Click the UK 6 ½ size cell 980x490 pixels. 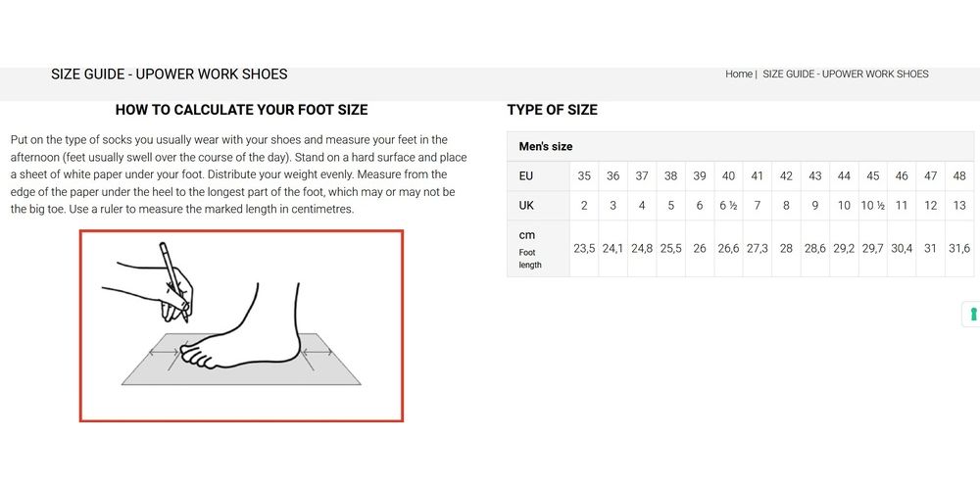(728, 206)
